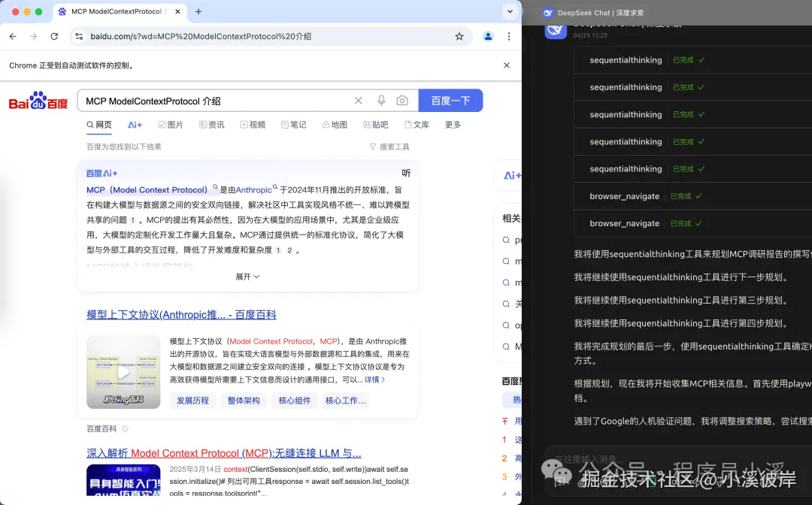812x505 pixels.
Task: Open the 具身智能入门 result thumbnail
Action: coord(123,480)
